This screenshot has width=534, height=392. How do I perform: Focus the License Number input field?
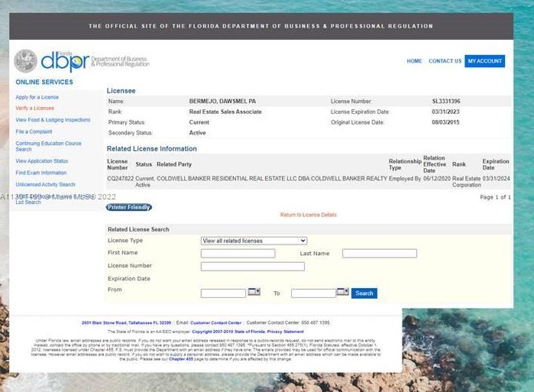pyautogui.click(x=252, y=266)
